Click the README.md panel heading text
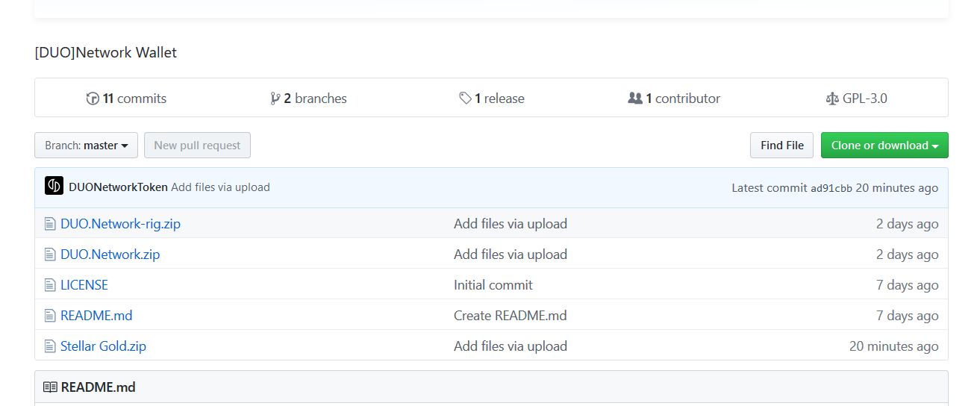Image resolution: width=980 pixels, height=406 pixels. pyautogui.click(x=98, y=387)
